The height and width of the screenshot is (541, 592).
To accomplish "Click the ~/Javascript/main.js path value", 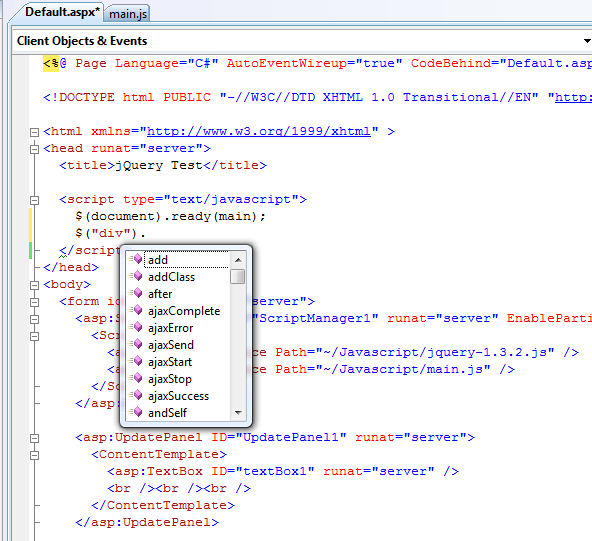I will [403, 369].
